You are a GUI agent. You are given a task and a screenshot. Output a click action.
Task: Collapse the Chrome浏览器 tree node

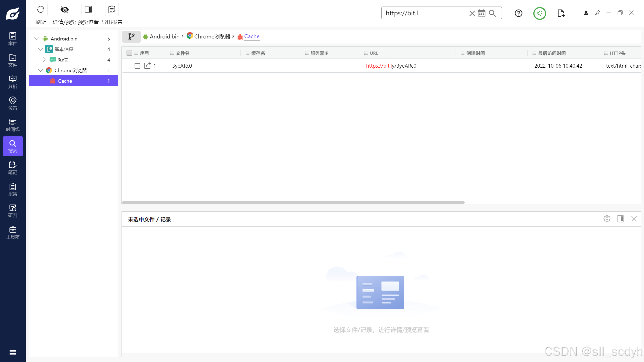pos(41,70)
